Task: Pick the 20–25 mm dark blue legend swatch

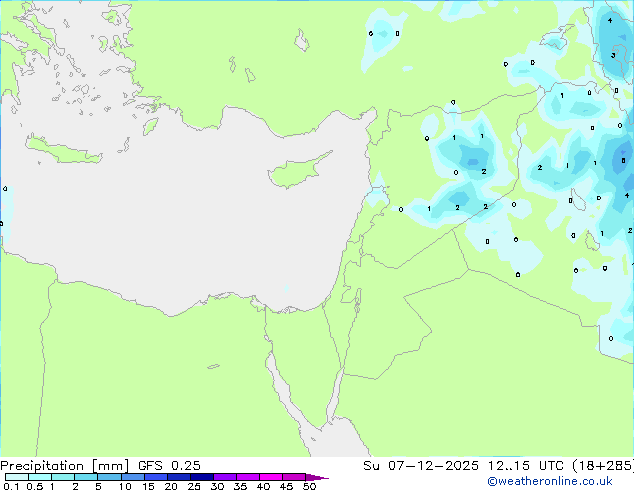Action: [179, 477]
